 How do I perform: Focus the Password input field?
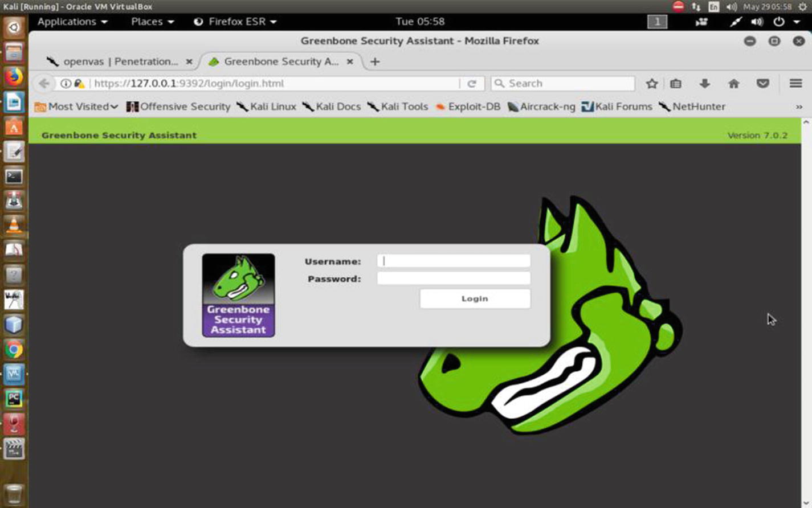tap(454, 278)
